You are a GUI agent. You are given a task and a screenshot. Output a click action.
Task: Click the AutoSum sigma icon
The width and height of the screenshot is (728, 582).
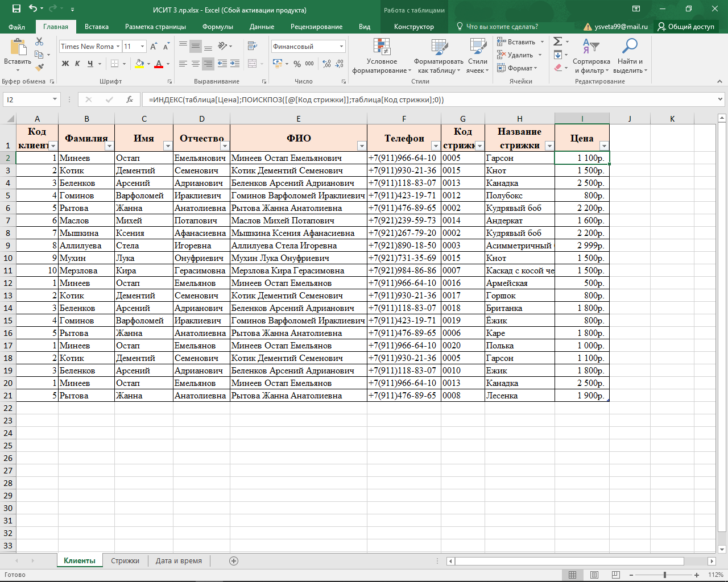558,41
